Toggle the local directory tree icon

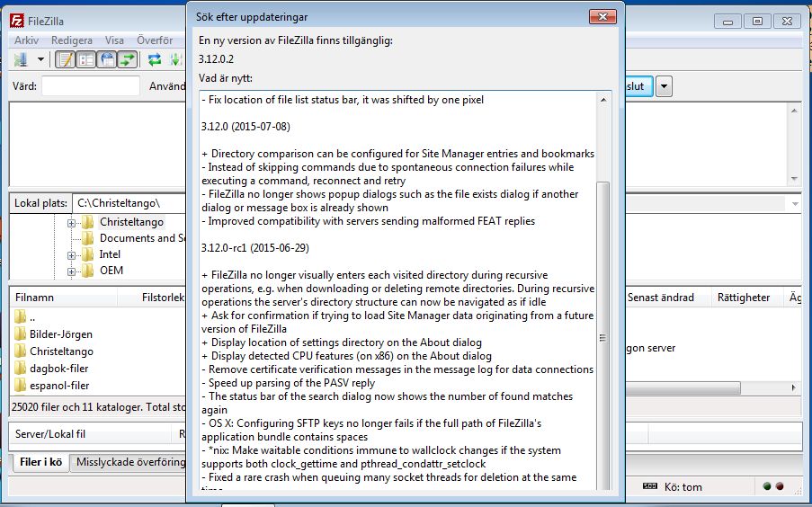[x=86, y=59]
